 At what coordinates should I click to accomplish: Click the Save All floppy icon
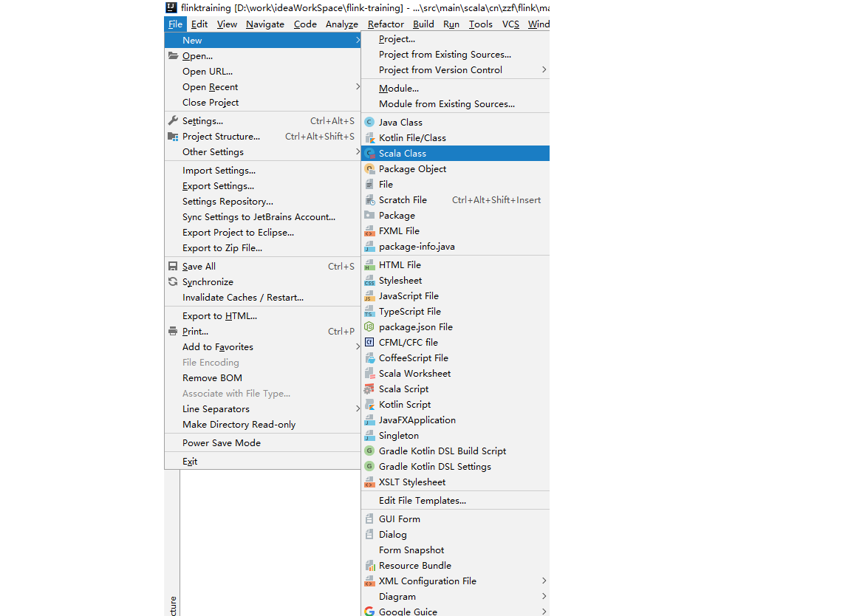click(x=173, y=266)
